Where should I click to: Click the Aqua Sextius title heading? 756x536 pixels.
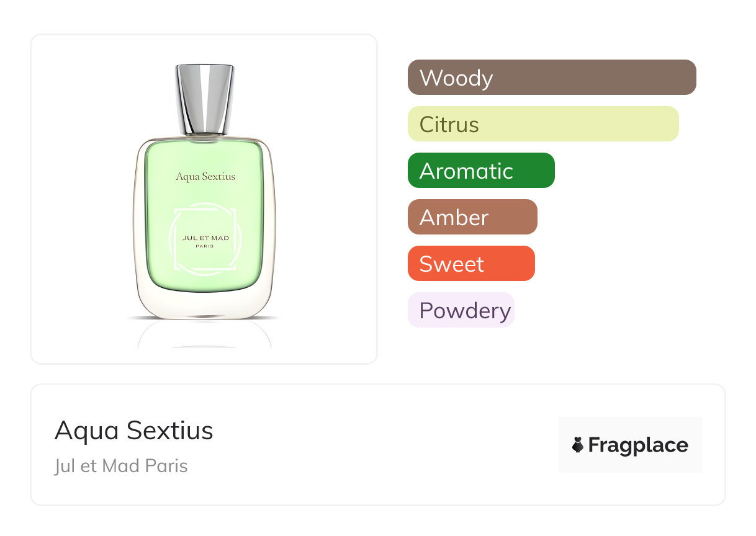(x=134, y=431)
